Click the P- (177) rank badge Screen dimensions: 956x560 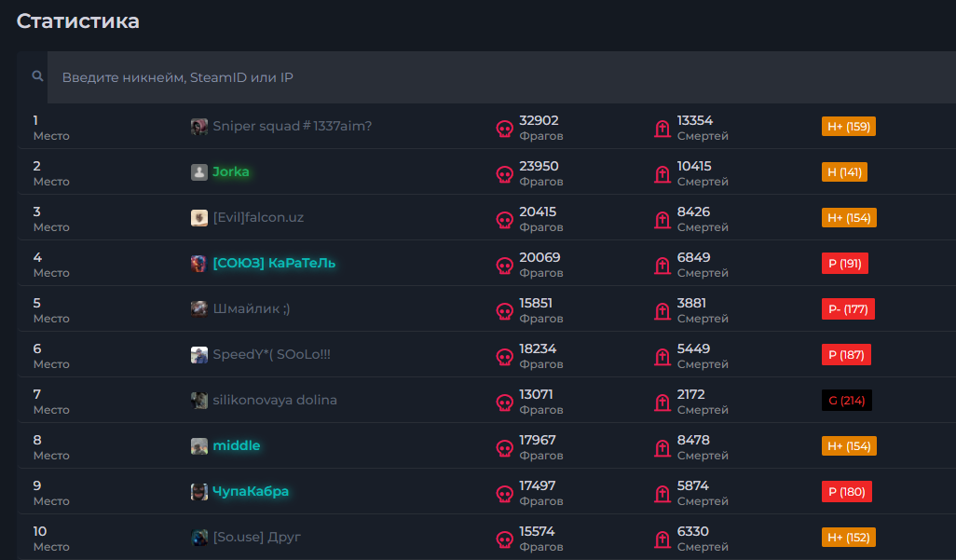point(848,309)
